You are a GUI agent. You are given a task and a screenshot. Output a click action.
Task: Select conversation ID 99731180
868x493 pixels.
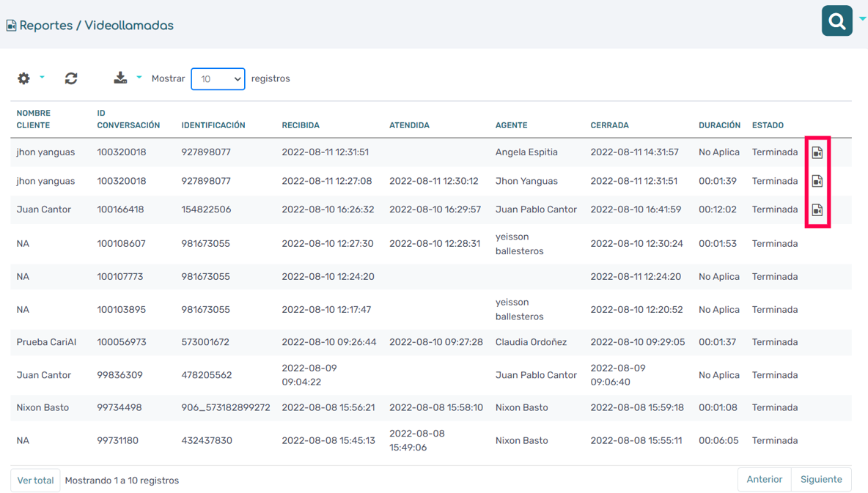117,441
